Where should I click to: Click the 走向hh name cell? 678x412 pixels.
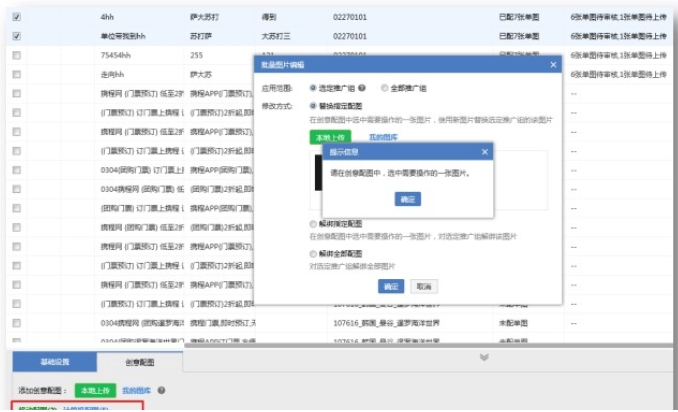pos(112,74)
